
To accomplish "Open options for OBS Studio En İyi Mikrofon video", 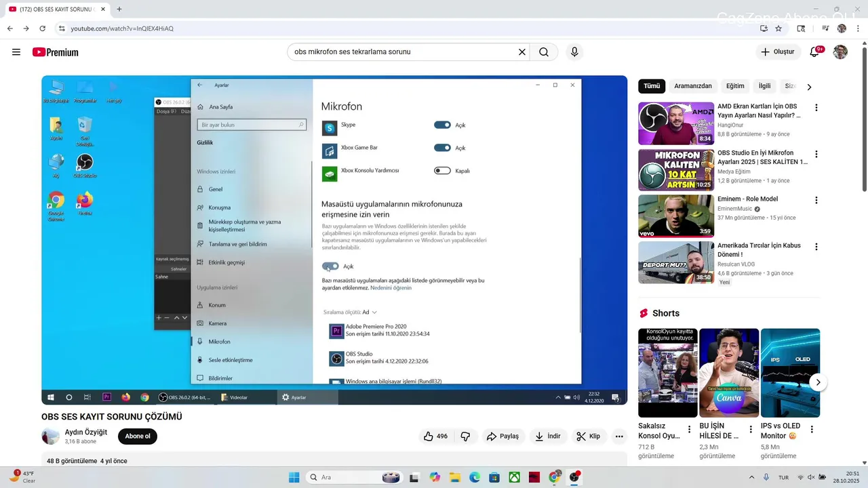I will [816, 154].
